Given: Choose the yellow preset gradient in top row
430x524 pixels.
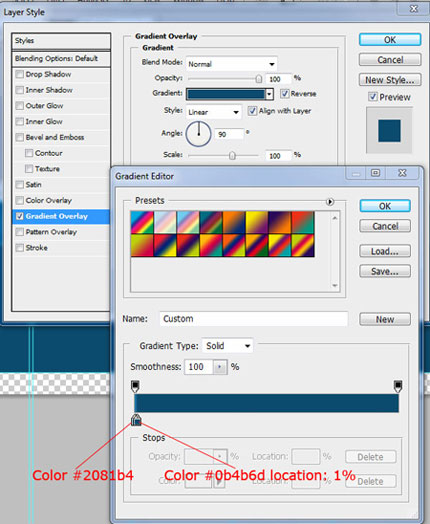Looking at the screenshot, I should 257,223.
